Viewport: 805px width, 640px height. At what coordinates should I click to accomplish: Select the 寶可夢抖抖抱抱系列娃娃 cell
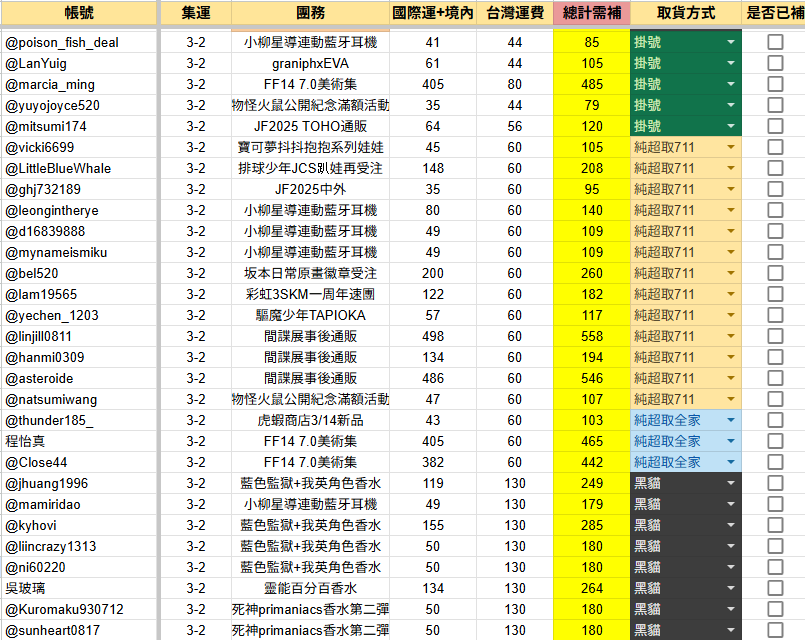pos(310,147)
